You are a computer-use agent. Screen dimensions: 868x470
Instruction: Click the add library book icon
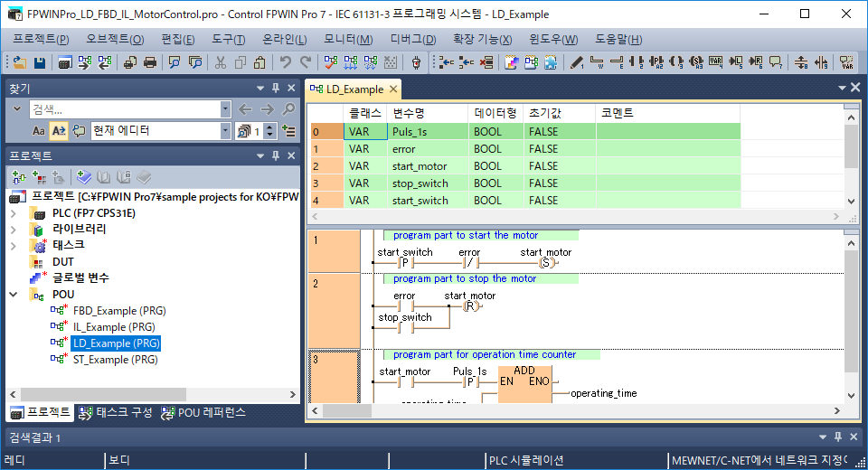pos(83,177)
